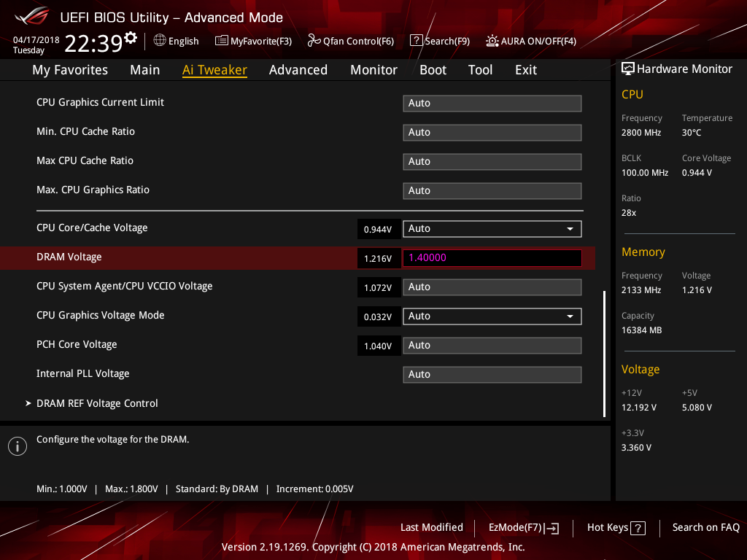The image size is (747, 560).
Task: Expand DRAM REF Voltage Control submenu
Action: click(97, 403)
